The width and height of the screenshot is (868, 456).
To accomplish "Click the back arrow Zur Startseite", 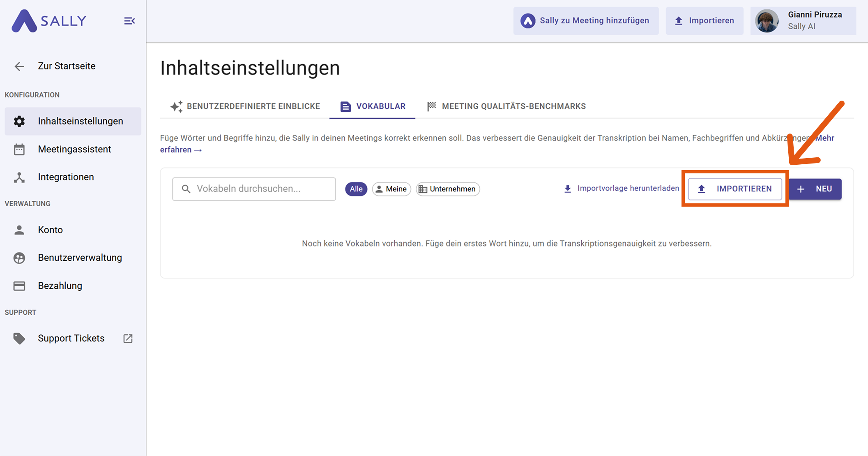I will [19, 66].
